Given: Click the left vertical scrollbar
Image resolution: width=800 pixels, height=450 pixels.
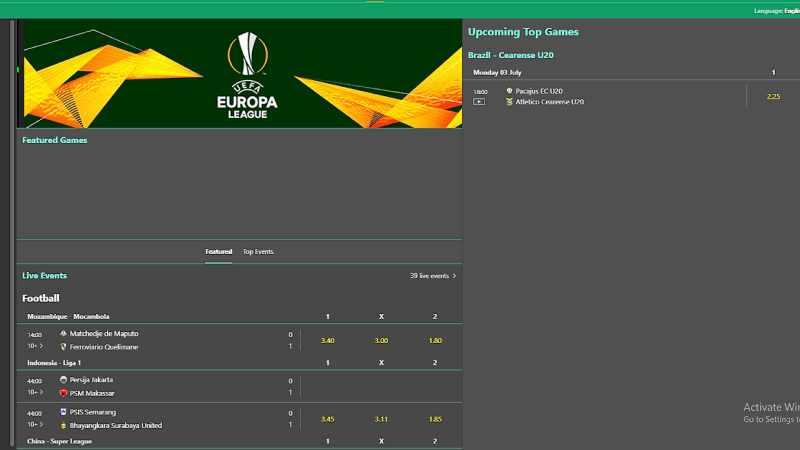Looking at the screenshot, I should coord(12,235).
